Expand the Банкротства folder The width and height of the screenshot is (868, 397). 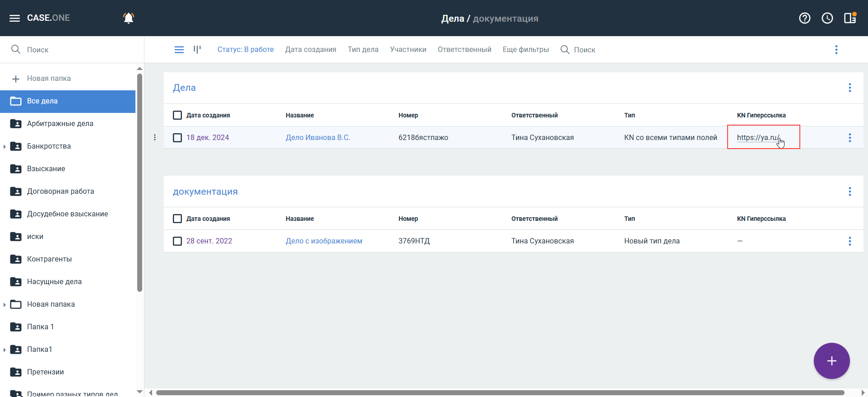coord(5,146)
